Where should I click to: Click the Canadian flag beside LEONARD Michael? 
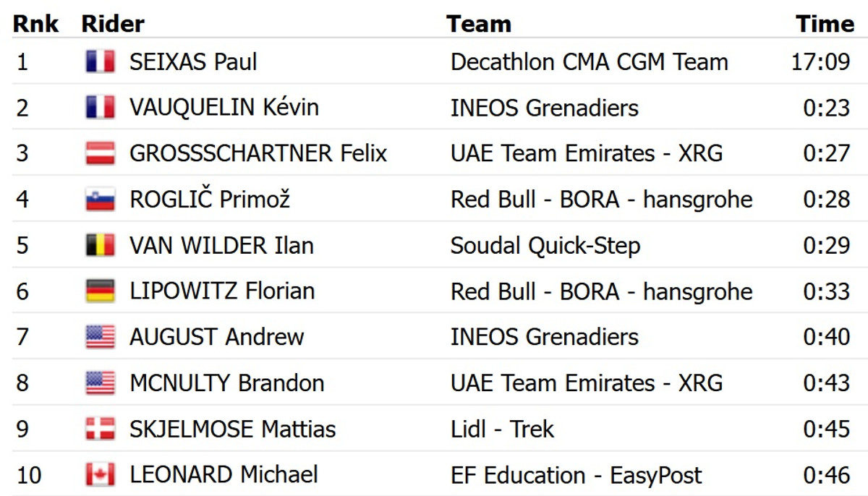[100, 475]
